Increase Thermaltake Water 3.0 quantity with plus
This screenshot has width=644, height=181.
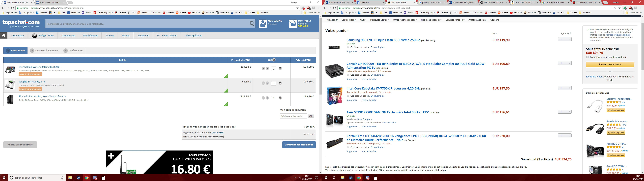267,69
